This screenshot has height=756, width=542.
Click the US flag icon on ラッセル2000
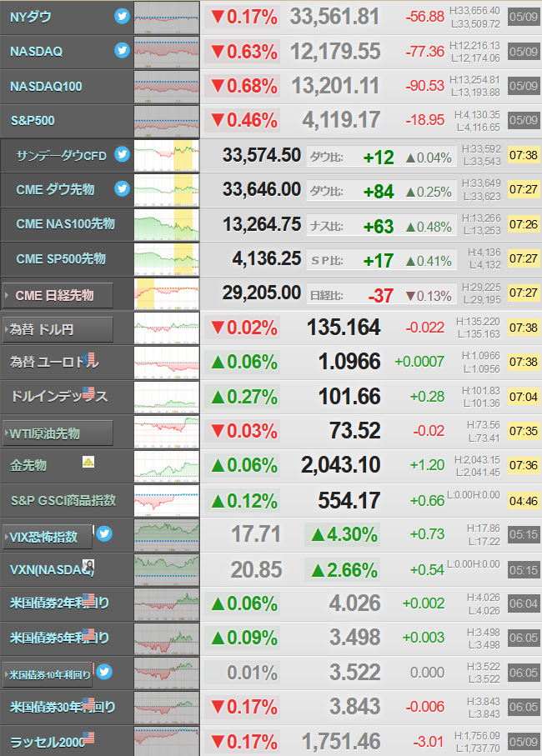click(x=88, y=738)
